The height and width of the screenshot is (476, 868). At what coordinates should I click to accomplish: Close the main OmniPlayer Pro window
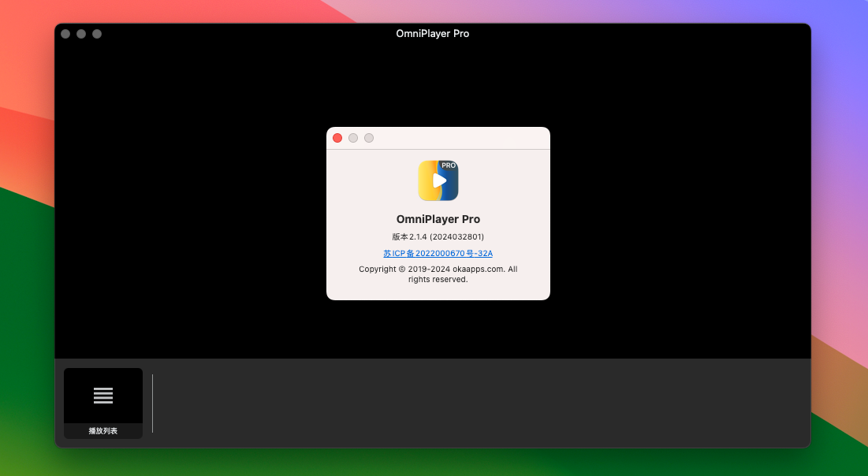click(65, 34)
